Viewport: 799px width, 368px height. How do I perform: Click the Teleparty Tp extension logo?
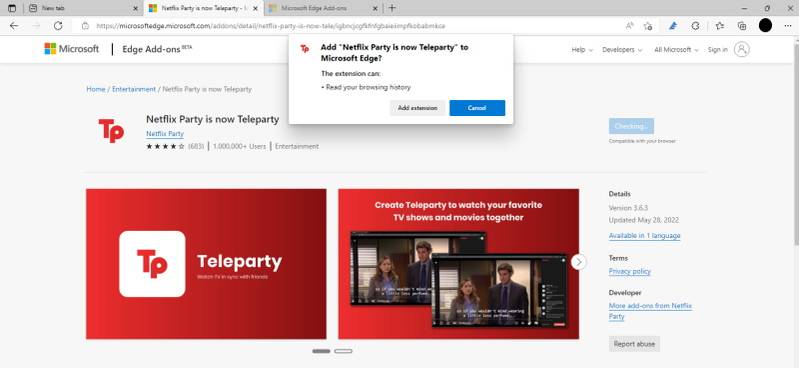click(x=111, y=130)
